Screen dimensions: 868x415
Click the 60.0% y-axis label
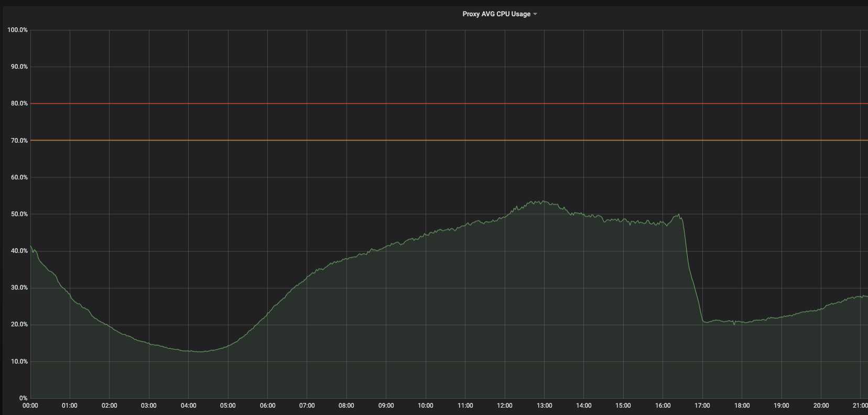tap(19, 177)
